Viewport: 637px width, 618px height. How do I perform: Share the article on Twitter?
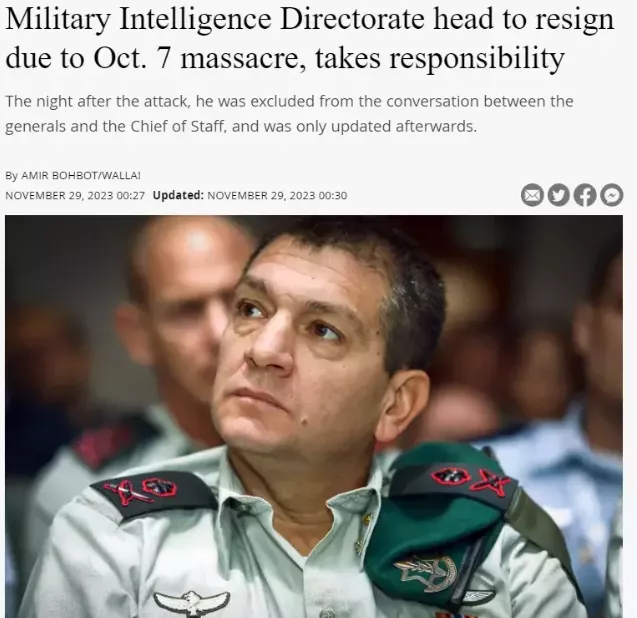coord(558,195)
